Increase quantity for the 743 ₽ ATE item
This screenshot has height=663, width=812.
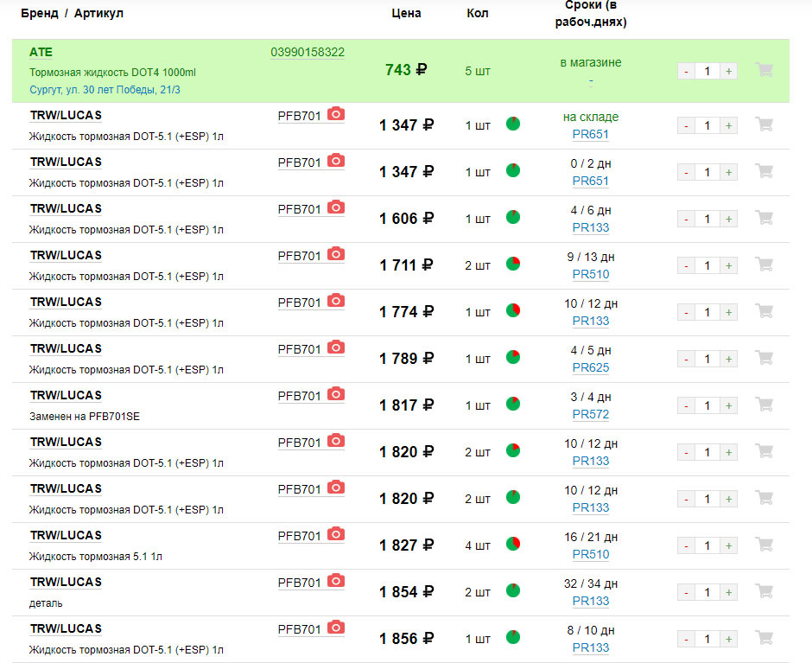point(728,71)
